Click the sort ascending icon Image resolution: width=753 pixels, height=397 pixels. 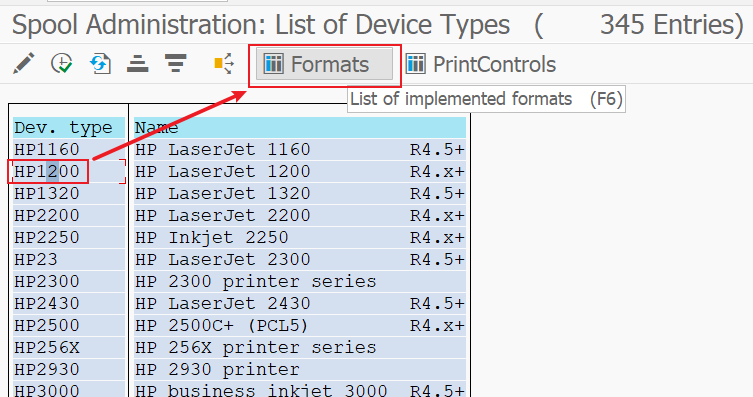137,63
